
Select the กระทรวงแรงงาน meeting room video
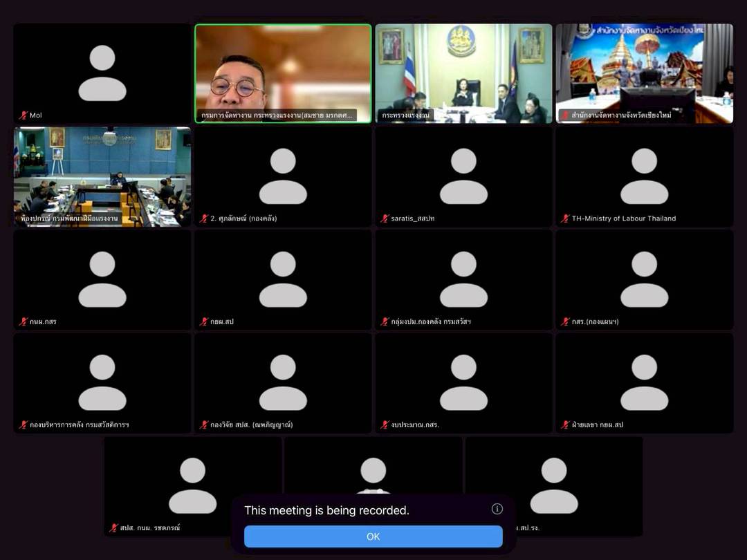[463, 73]
